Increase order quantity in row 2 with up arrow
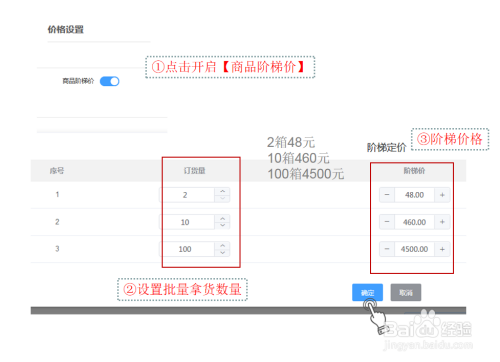Image resolution: width=500 pixels, height=362 pixels. click(x=222, y=218)
